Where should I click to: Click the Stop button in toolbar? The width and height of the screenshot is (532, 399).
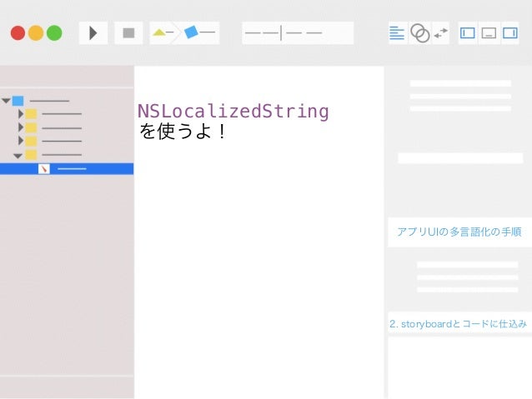click(x=128, y=32)
